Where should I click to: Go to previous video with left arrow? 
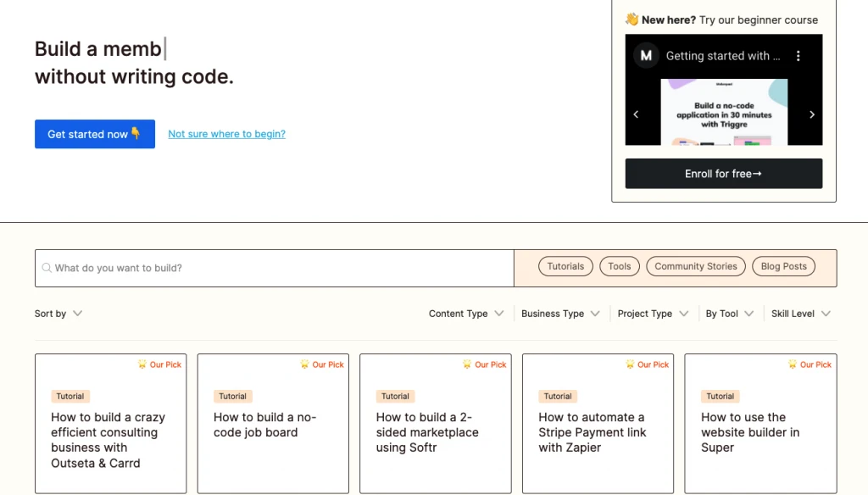636,114
